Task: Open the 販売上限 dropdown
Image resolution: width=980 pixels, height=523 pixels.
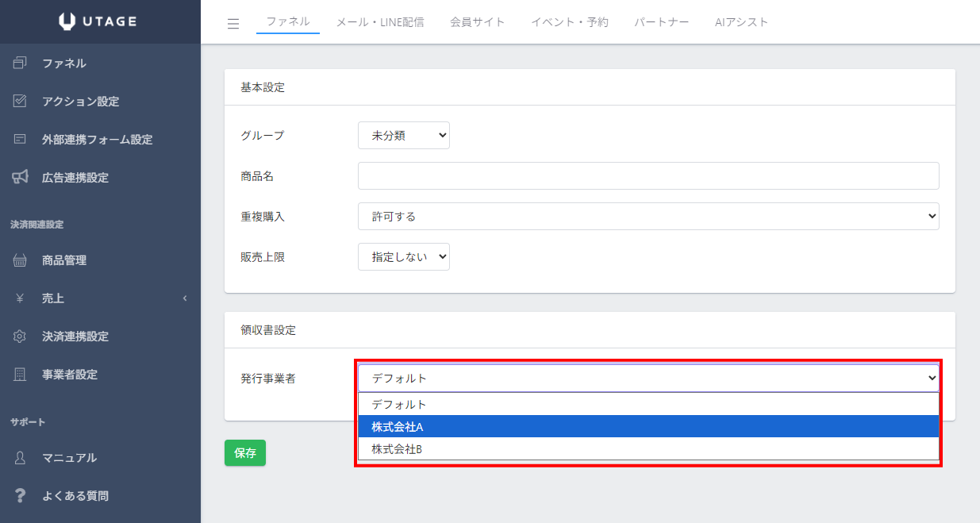Action: [x=403, y=257]
